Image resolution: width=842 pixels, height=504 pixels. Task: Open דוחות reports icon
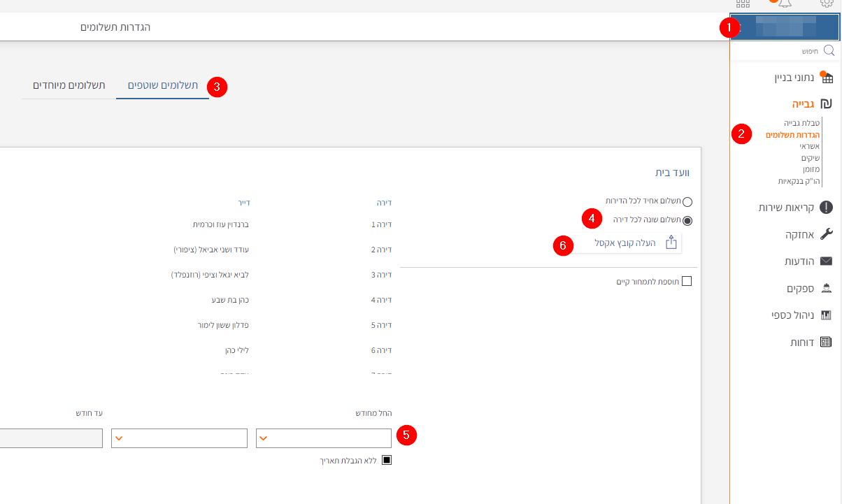(x=826, y=343)
